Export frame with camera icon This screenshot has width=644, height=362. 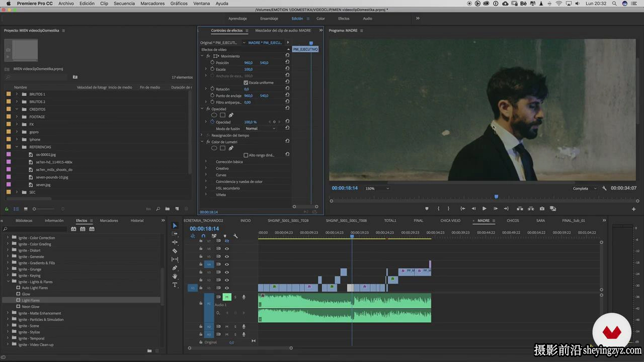(x=542, y=209)
